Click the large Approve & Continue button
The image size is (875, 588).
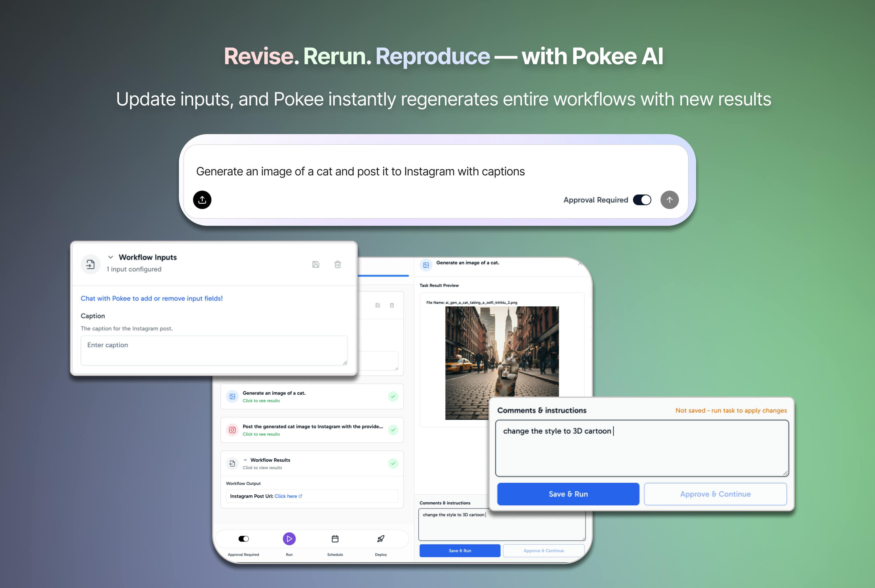(x=715, y=494)
